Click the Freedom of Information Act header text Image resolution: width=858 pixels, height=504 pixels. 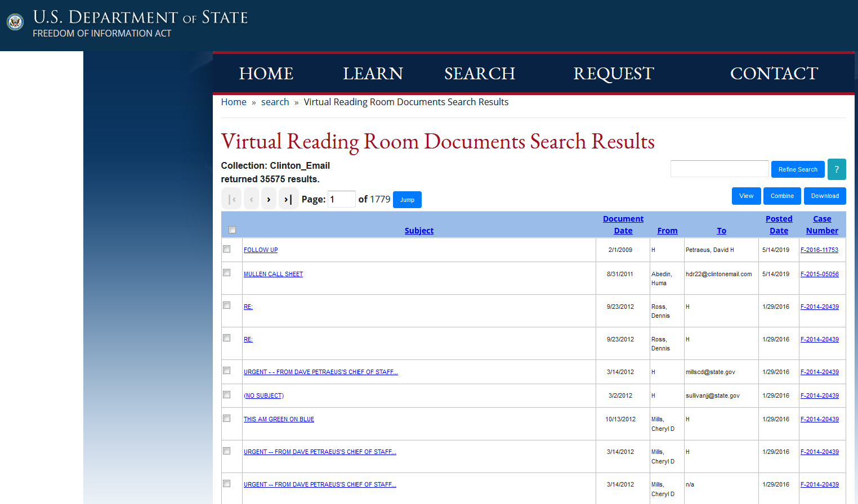(102, 33)
